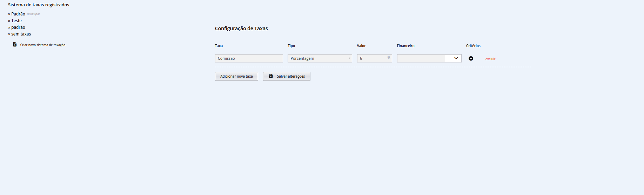Click the percent symbol in Valor field
Image resolution: width=644 pixels, height=195 pixels.
pos(389,58)
